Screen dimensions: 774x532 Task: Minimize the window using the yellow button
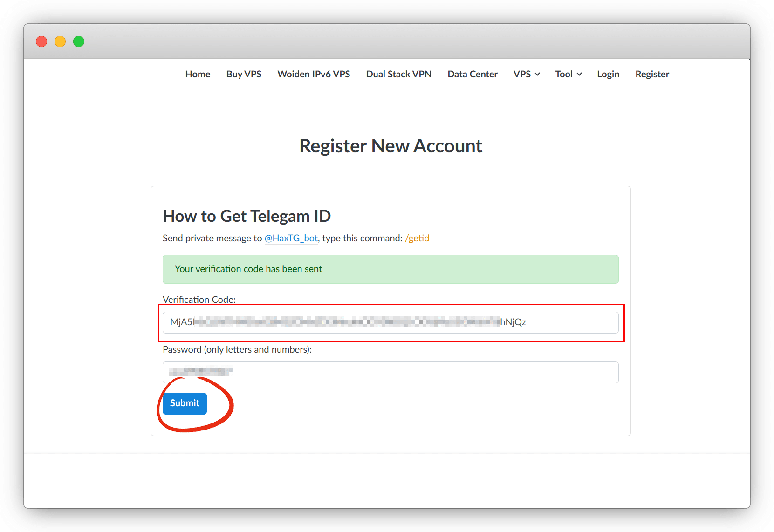point(60,41)
